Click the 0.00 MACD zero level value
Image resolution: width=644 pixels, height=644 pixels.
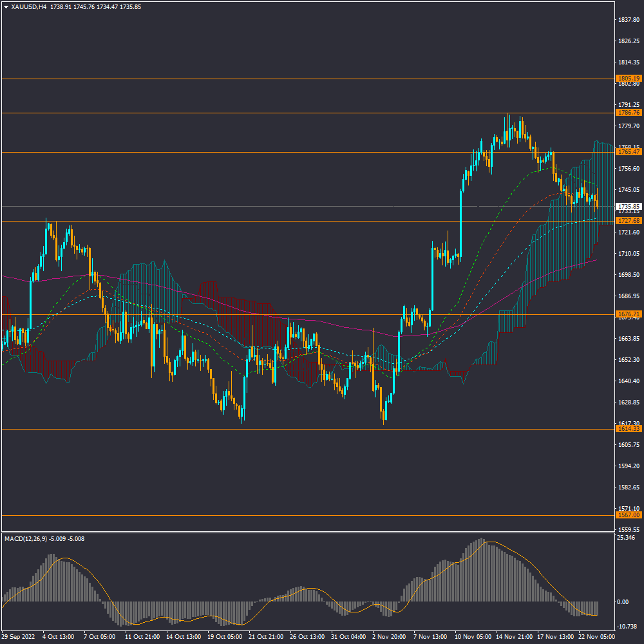pos(623,602)
